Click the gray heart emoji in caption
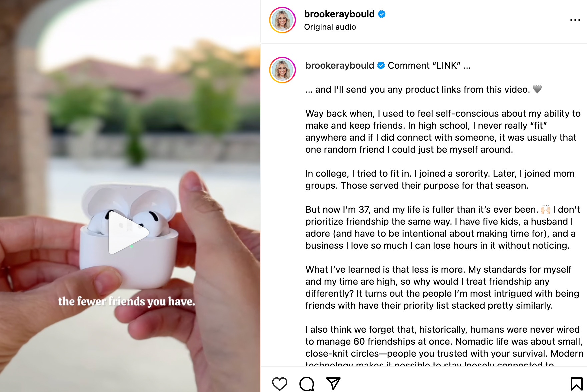This screenshot has height=392, width=587. tap(537, 89)
